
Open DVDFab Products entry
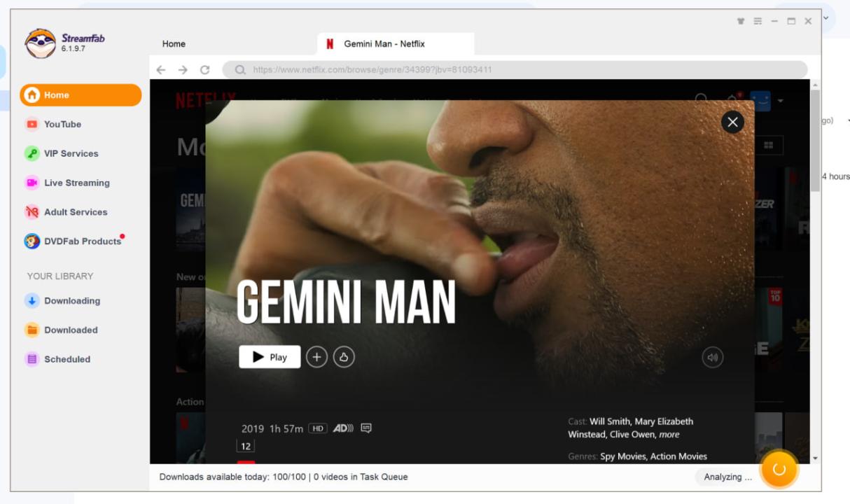click(82, 241)
